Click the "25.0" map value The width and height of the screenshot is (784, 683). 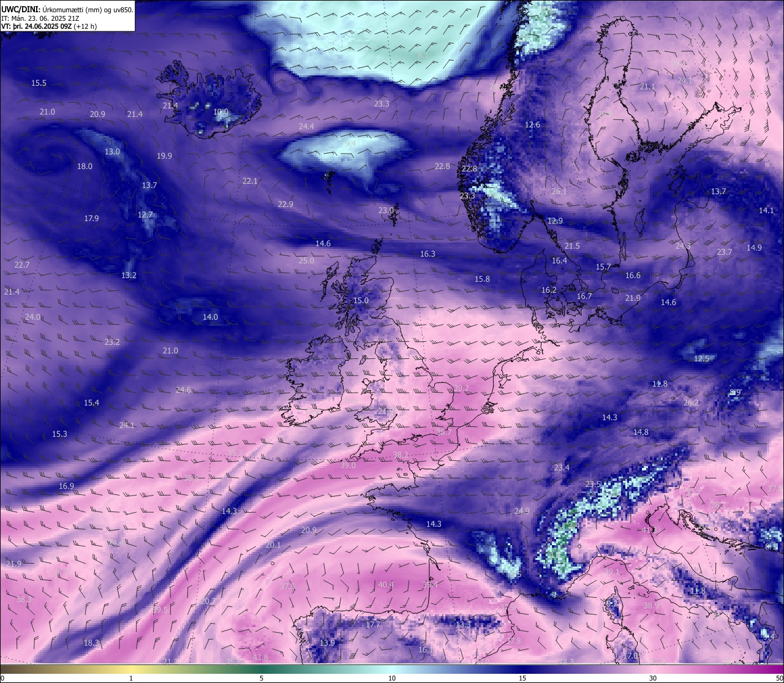[306, 260]
